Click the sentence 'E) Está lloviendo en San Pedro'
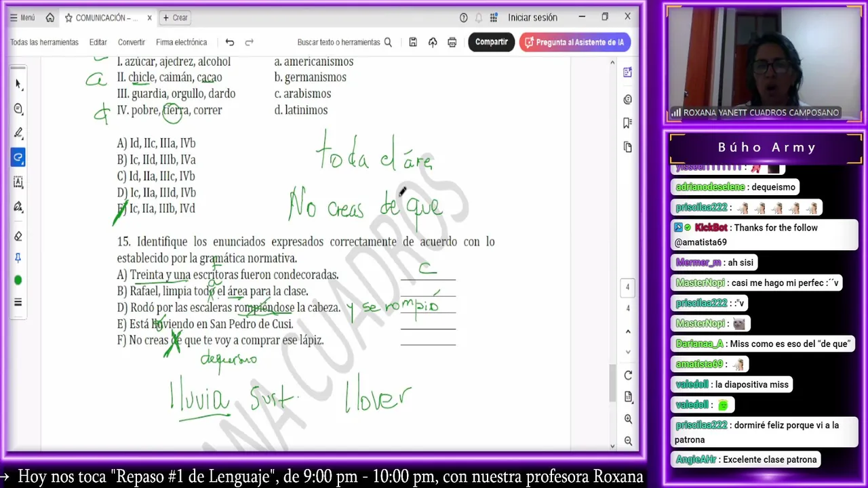 (x=205, y=324)
